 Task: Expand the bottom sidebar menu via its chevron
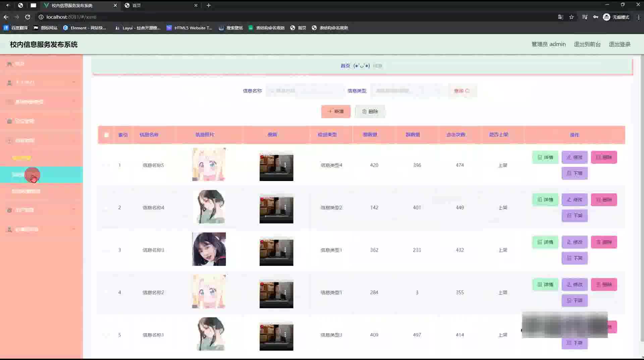pos(73,229)
